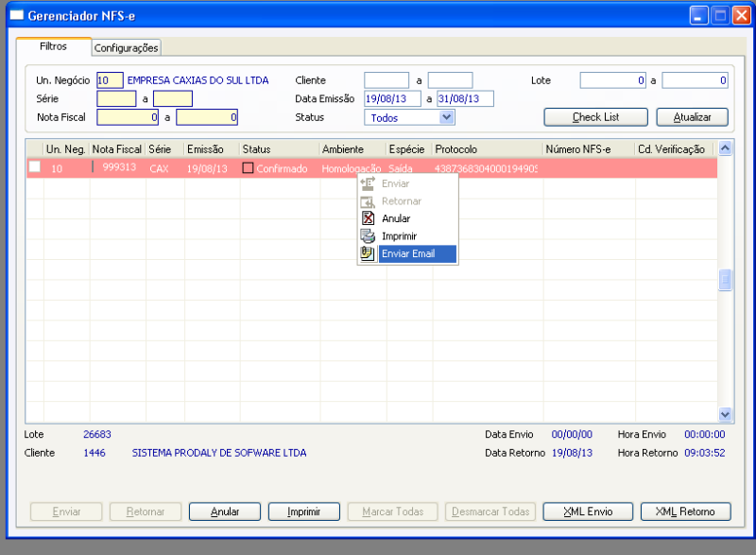Click Hora Retorno value 09:03:52
The image size is (756, 555).
click(704, 453)
